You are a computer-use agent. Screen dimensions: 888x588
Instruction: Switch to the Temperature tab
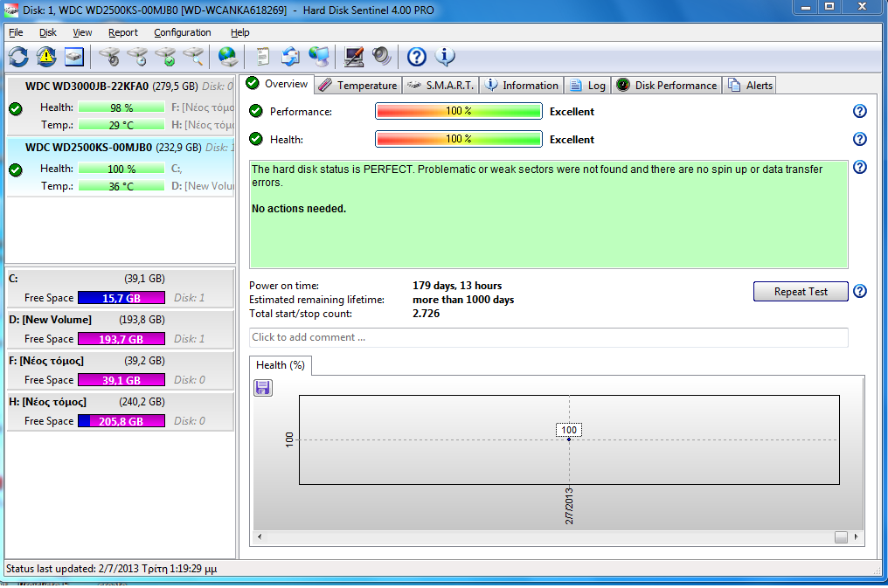357,86
